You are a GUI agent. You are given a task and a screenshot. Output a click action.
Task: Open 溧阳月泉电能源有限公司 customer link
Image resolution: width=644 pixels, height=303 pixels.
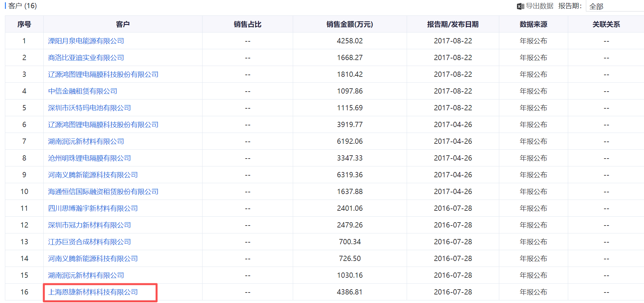[86, 41]
